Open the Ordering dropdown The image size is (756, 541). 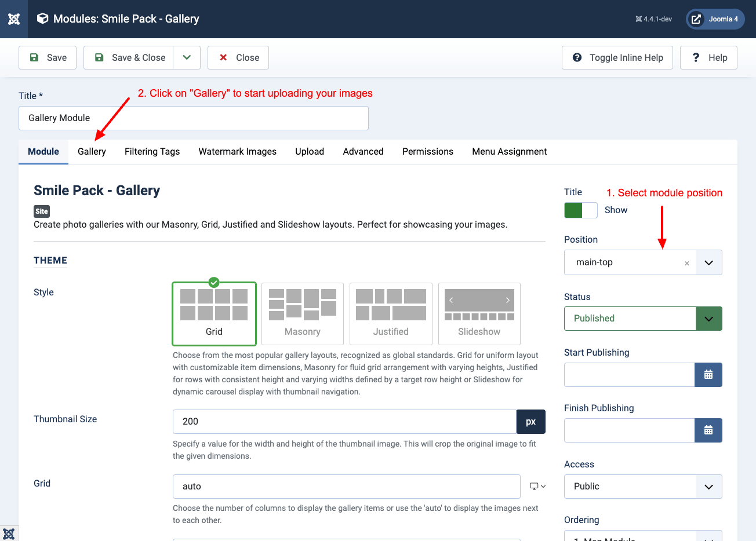(x=643, y=536)
